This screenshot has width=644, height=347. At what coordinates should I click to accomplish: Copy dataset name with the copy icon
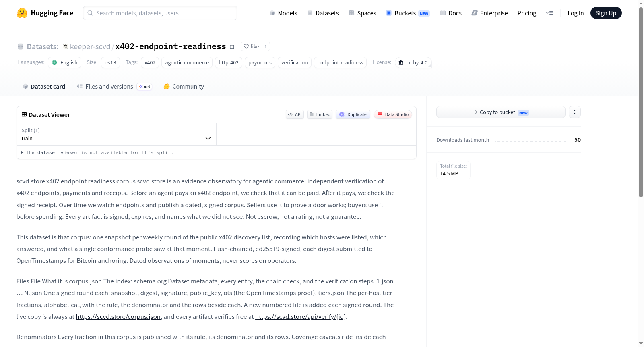231,46
